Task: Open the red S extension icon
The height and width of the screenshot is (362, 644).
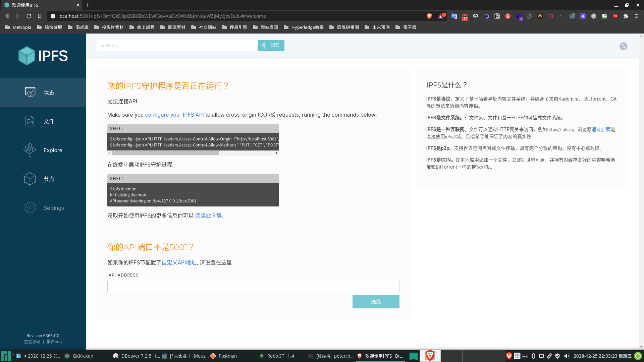Action: (x=508, y=16)
